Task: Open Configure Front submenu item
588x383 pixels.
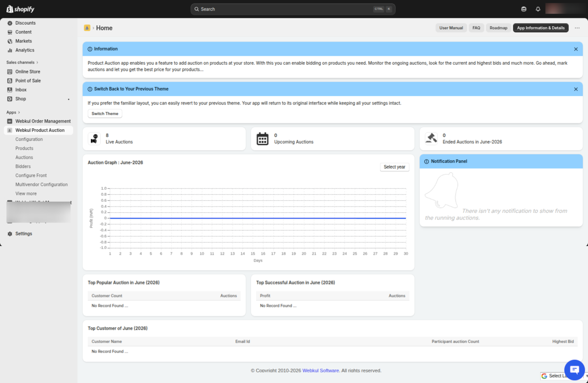Action: 31,175
